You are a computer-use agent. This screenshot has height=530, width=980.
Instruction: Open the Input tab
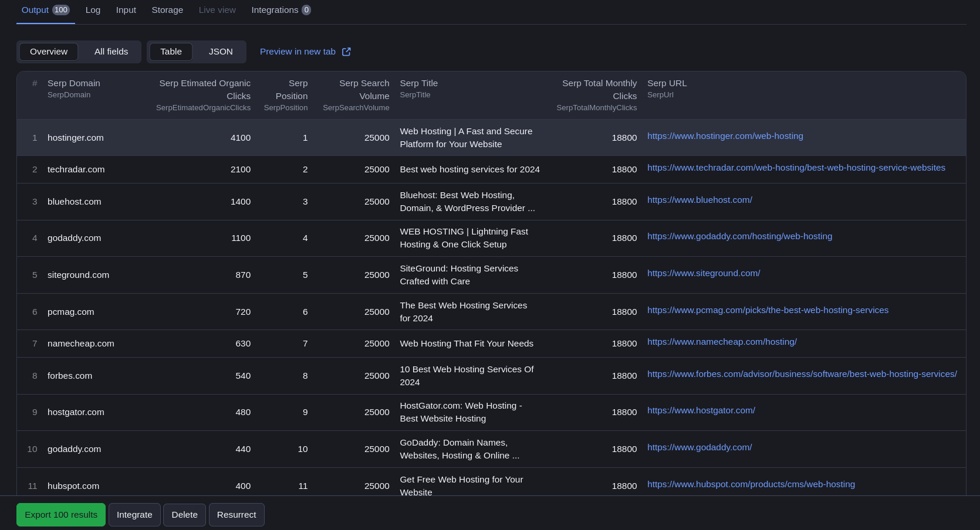[x=126, y=10]
